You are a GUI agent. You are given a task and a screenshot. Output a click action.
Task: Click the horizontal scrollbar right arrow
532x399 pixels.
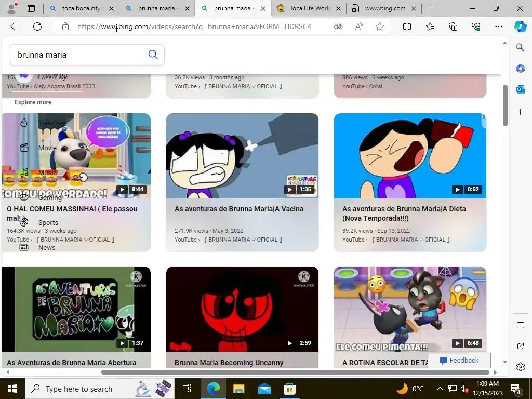coord(495,372)
